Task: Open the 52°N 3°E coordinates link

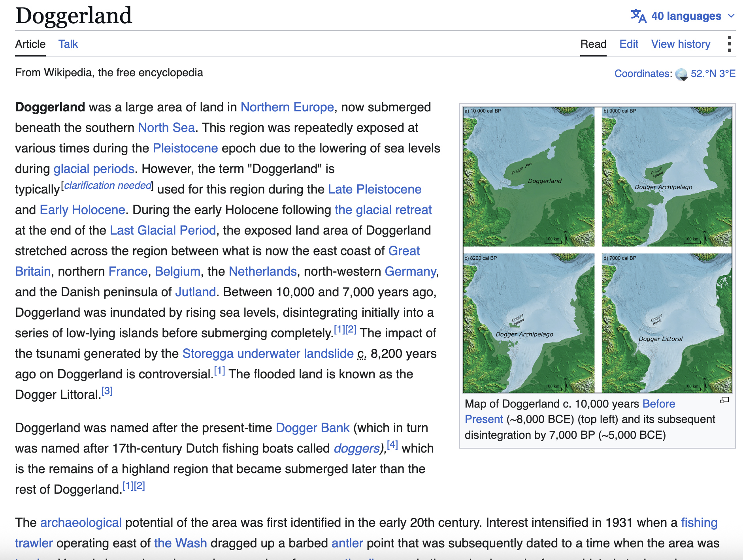Action: (713, 73)
